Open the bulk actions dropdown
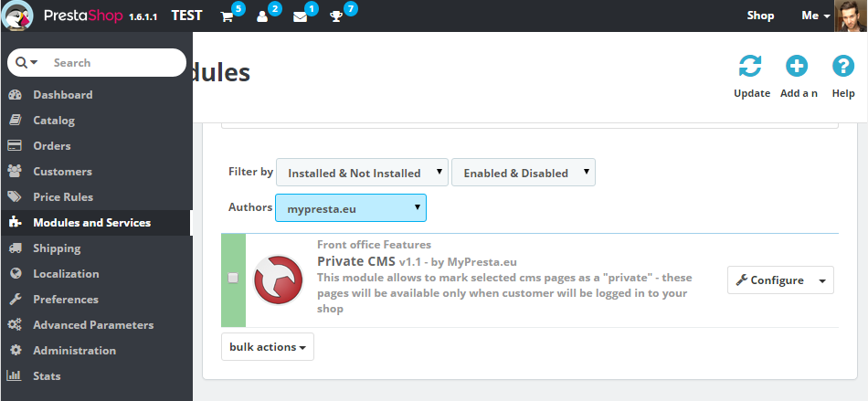 point(268,347)
